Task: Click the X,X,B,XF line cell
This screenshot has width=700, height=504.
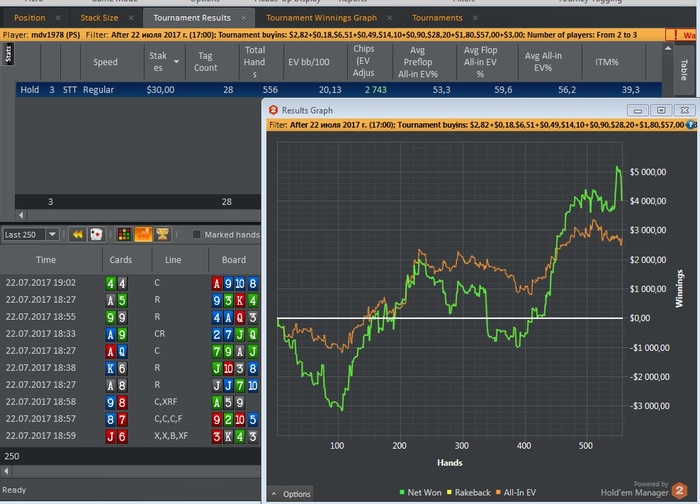Action: point(171,436)
